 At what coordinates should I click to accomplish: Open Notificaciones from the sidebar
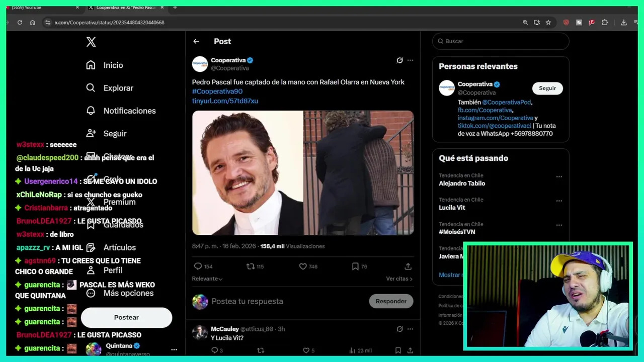[121, 111]
